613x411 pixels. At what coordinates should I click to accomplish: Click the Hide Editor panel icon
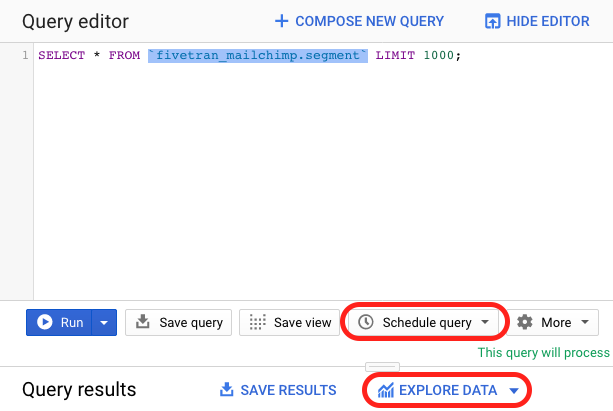click(x=492, y=21)
